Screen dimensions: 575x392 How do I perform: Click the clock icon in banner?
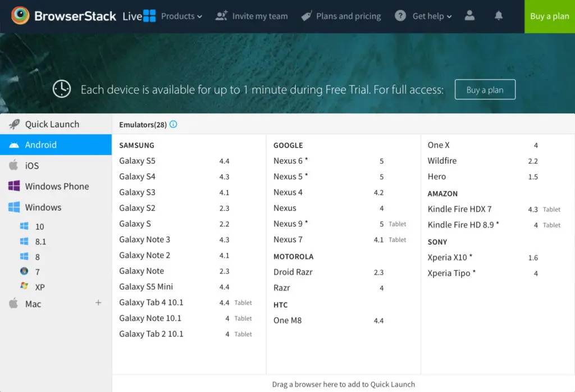coord(62,89)
